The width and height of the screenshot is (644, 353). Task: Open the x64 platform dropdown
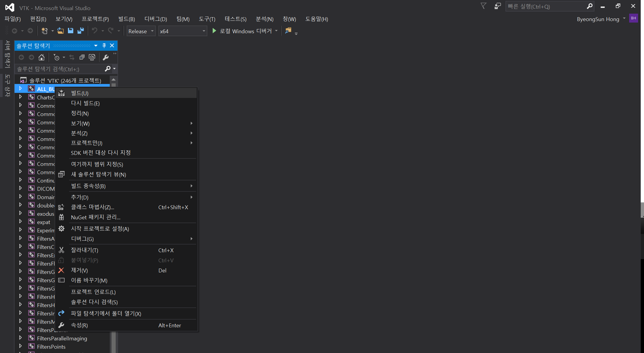tap(182, 31)
